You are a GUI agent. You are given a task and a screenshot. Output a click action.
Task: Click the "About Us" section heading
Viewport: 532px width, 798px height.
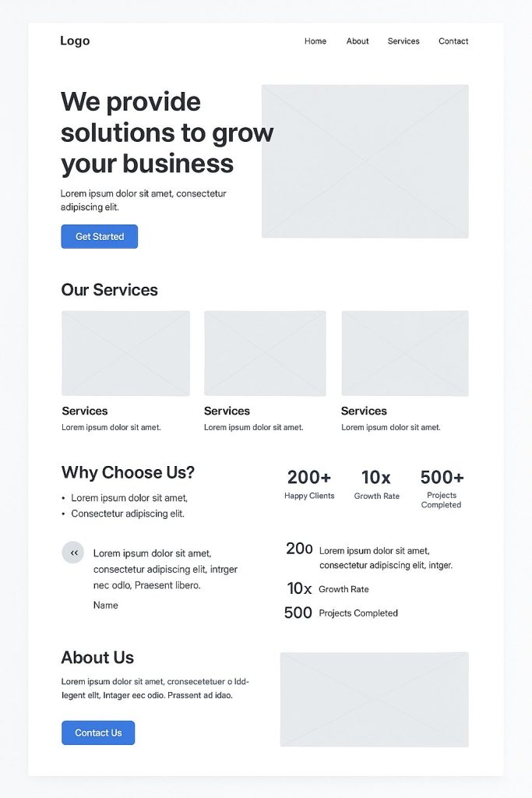pyautogui.click(x=97, y=657)
